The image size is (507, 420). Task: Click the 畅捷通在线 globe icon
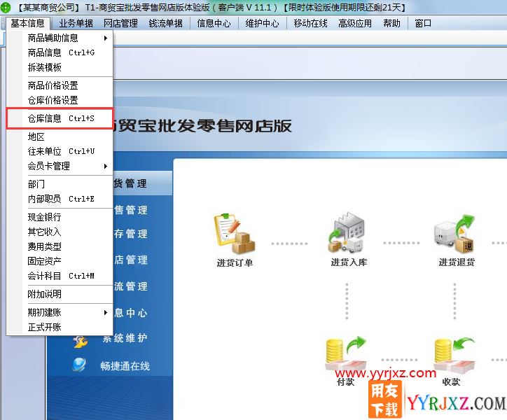point(80,365)
